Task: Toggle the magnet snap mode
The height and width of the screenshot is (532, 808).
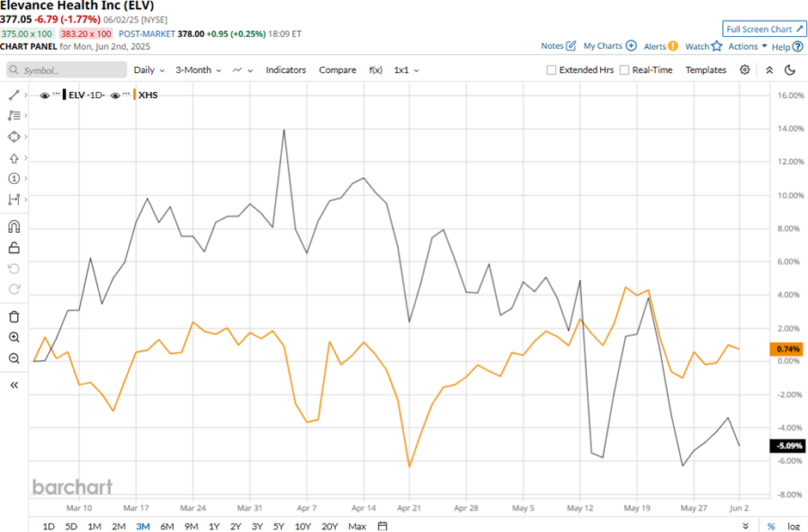Action: (14, 227)
